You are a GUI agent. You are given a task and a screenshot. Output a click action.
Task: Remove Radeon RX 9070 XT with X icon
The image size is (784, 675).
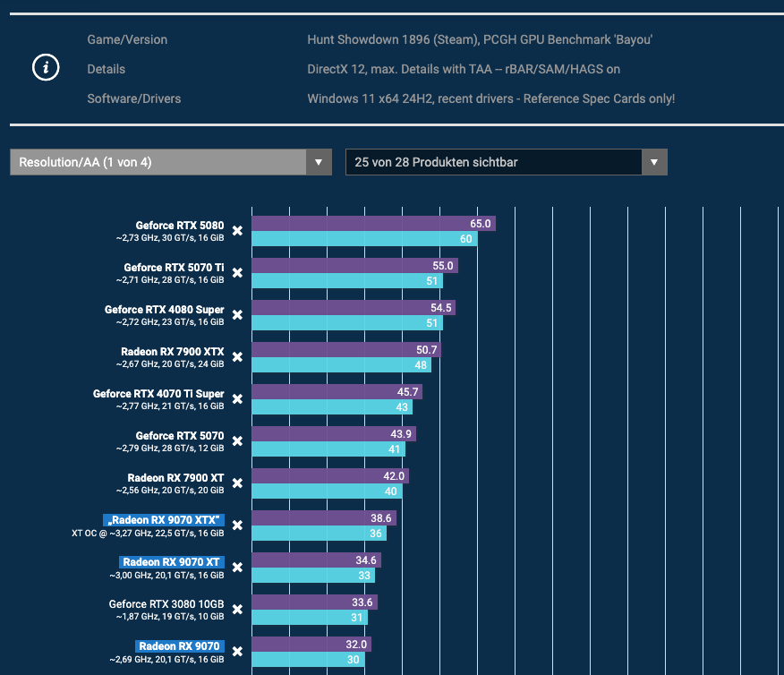pyautogui.click(x=237, y=567)
